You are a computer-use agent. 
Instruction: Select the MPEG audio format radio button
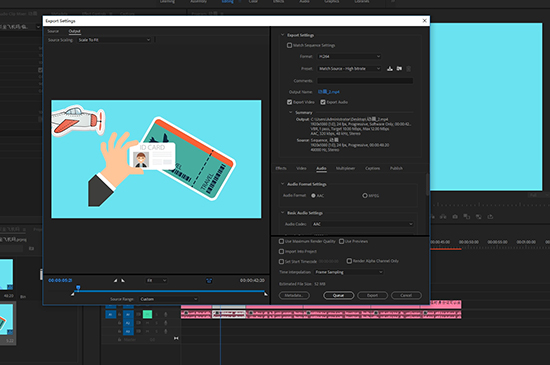click(365, 196)
